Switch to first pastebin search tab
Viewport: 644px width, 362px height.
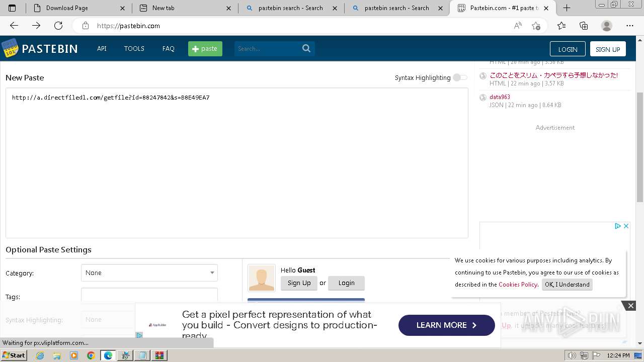pos(291,8)
